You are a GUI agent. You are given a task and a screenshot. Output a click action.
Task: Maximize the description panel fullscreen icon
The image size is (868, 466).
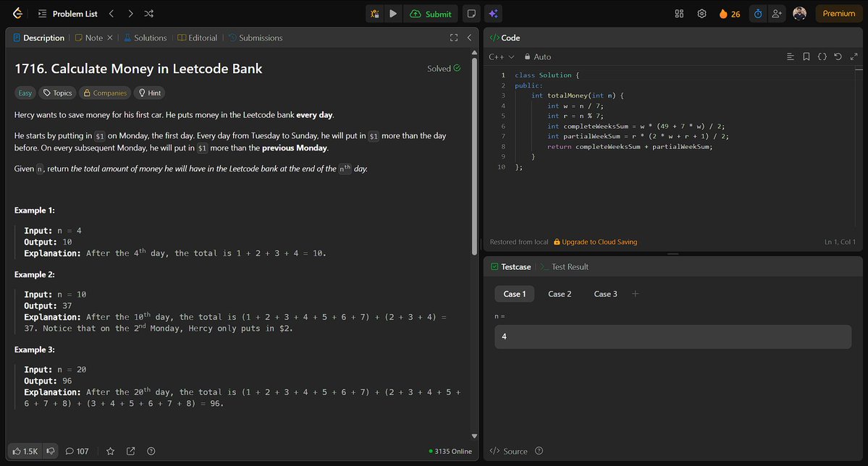pos(454,38)
